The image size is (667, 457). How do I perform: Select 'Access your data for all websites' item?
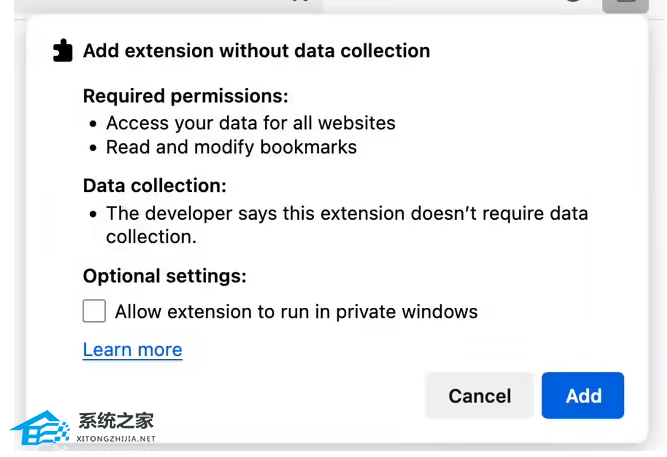click(x=250, y=123)
